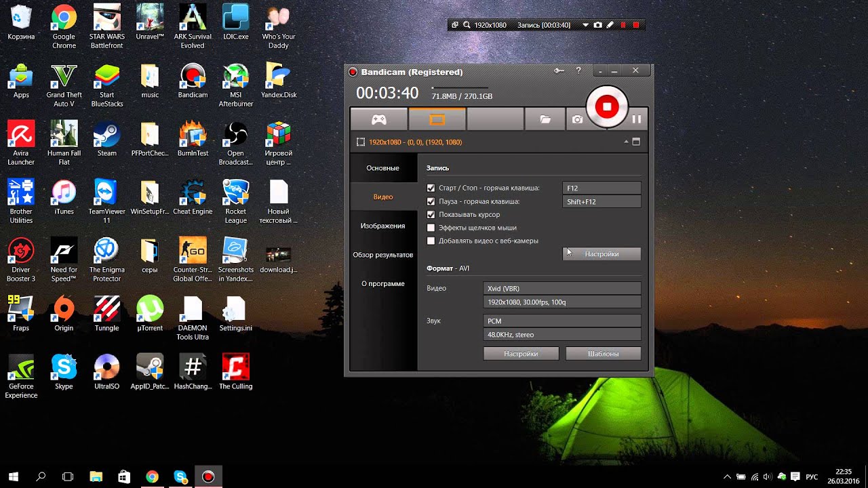Image resolution: width=868 pixels, height=488 pixels.
Task: Open output folder icon in Bandicam
Action: pos(545,119)
